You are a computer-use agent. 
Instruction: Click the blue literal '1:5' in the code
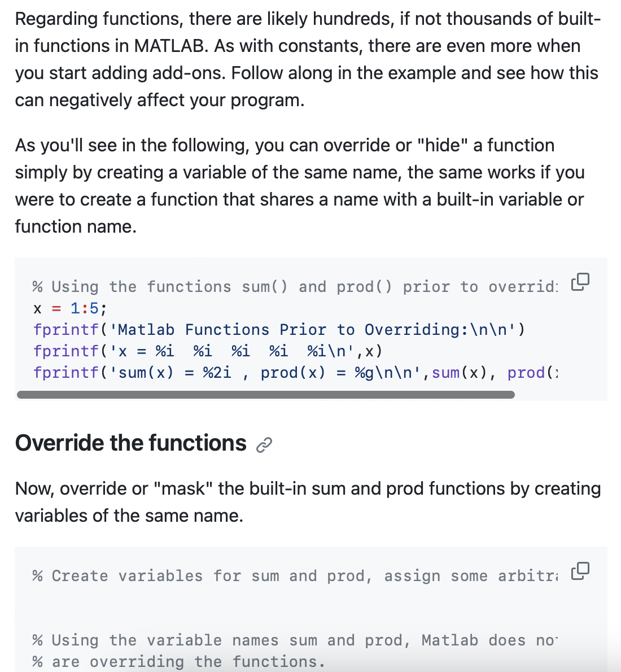(86, 308)
